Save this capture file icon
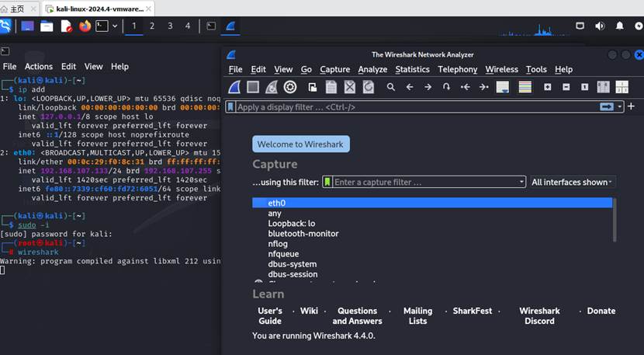This screenshot has width=644, height=355. pyautogui.click(x=331, y=87)
